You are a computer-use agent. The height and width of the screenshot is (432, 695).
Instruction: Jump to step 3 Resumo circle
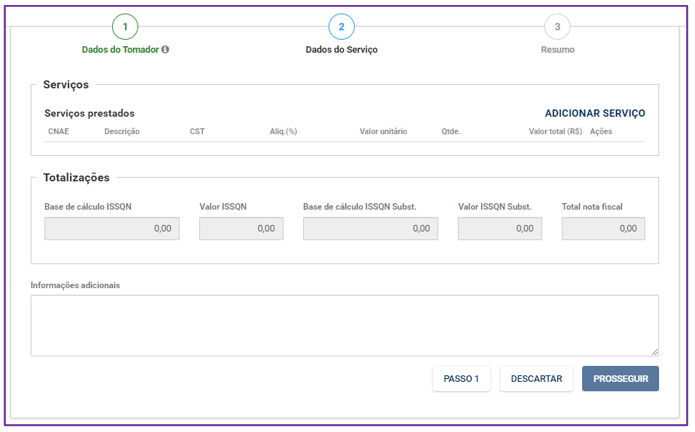click(557, 27)
